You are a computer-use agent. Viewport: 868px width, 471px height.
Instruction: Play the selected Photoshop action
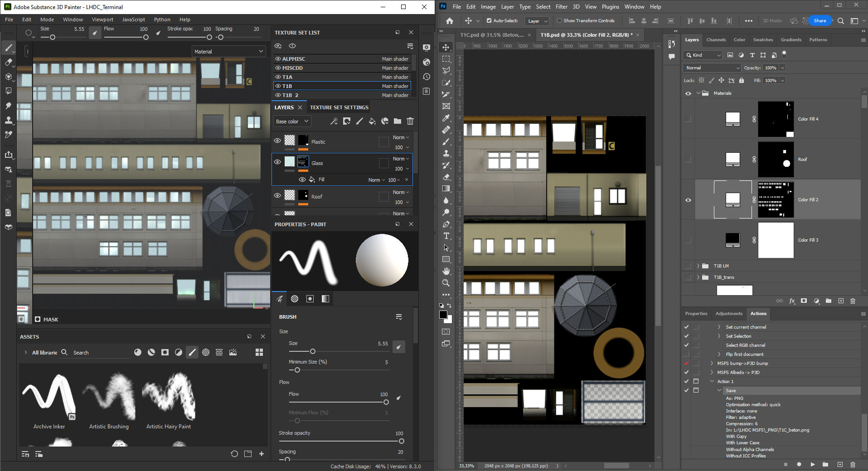point(813,465)
